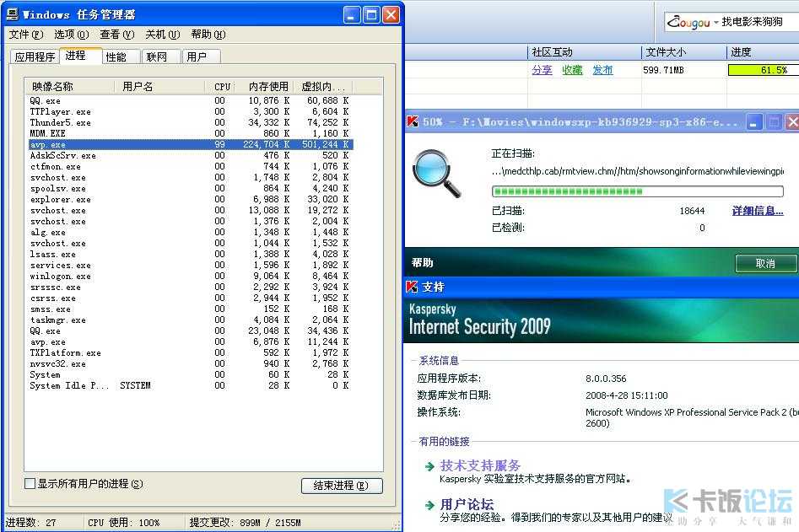Select the lsass.exe process row
The height and width of the screenshot is (532, 799).
tap(190, 254)
